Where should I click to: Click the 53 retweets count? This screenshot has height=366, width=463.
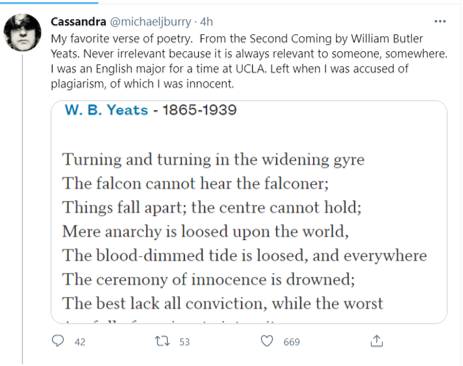(184, 342)
